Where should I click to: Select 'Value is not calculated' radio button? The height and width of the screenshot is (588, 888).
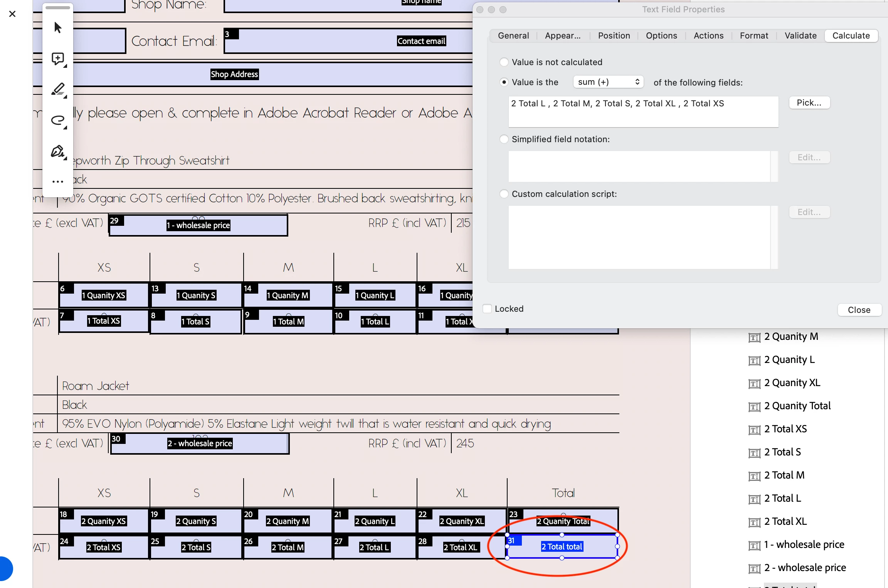coord(504,62)
